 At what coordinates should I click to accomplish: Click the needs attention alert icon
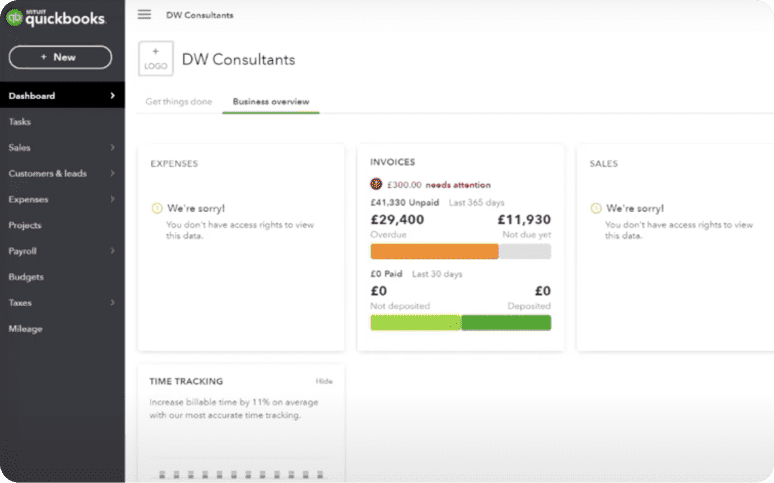376,184
